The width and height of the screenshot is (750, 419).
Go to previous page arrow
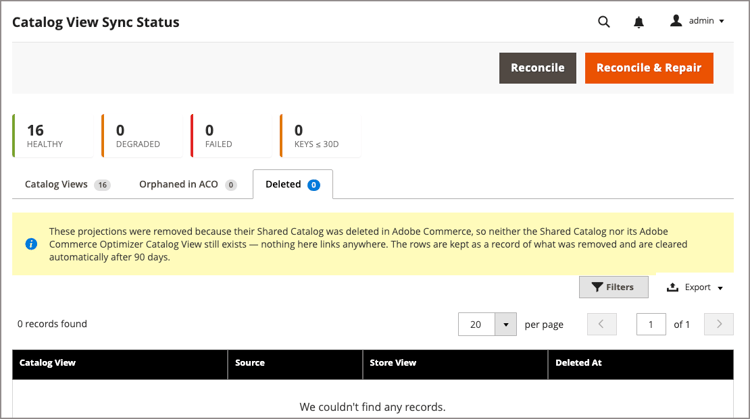[x=602, y=324]
